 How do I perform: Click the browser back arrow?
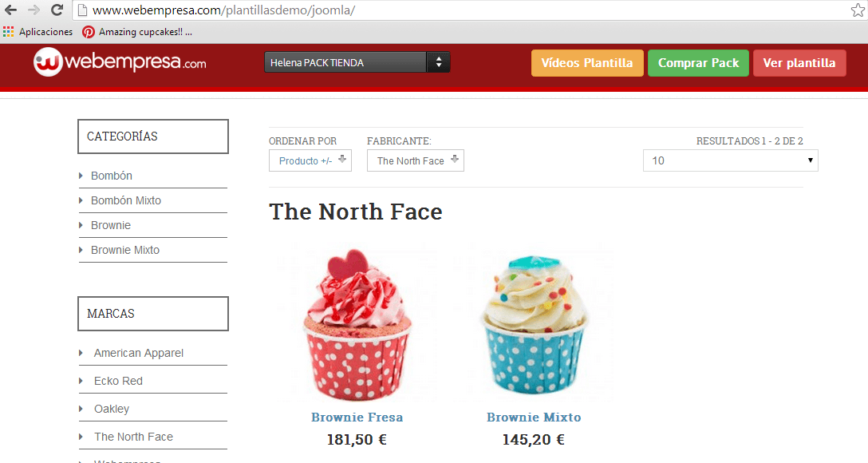pos(10,10)
